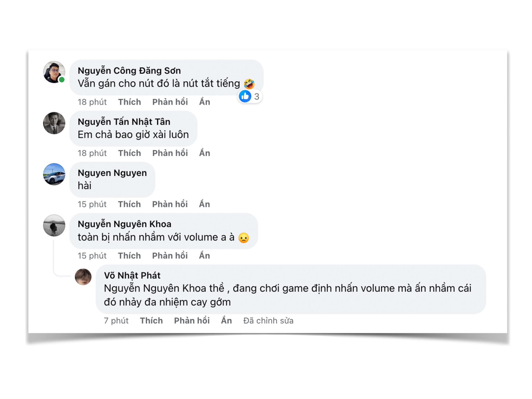532x399 pixels.
Task: Reply to Võ Nhật Phát's comment
Action: pyautogui.click(x=192, y=321)
